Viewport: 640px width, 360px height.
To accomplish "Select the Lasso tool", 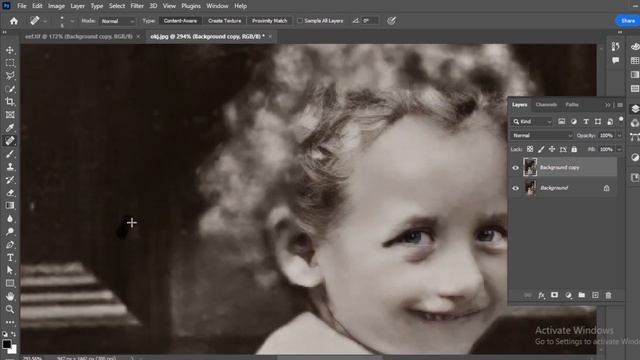I will pos(10,76).
